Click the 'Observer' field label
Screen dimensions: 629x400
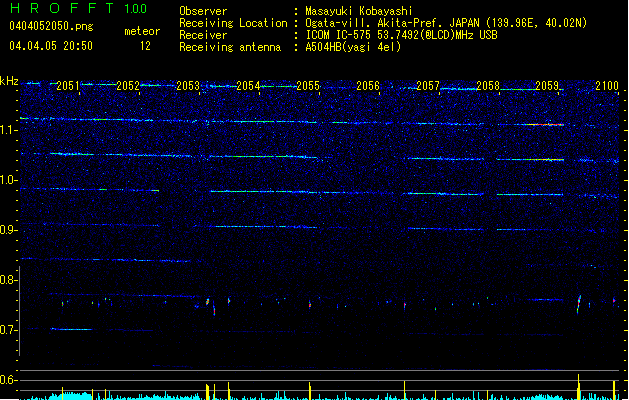(x=203, y=11)
